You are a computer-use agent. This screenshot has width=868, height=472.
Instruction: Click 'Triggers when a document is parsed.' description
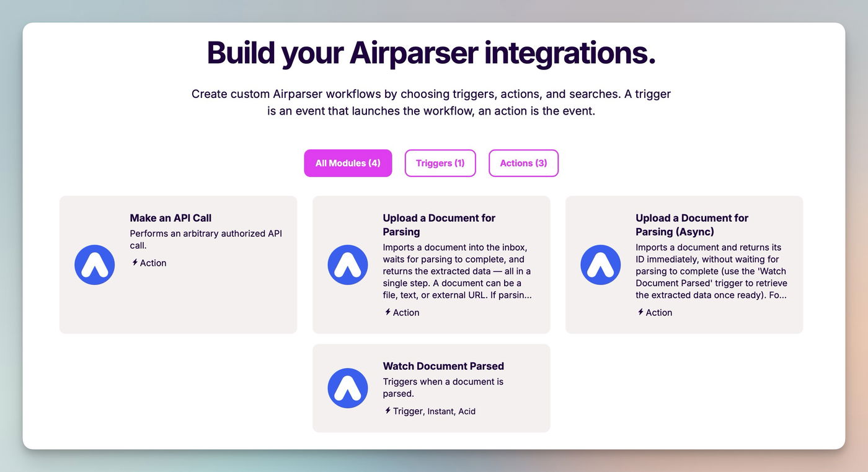pos(443,388)
